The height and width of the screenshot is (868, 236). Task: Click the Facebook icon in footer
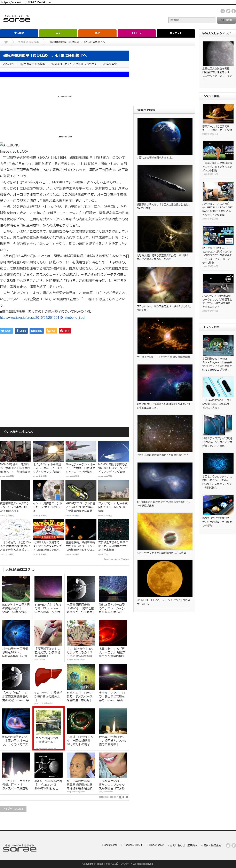coord(233,845)
